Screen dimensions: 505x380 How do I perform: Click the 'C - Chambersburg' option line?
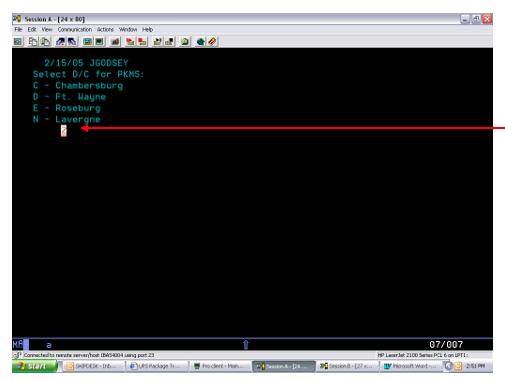78,86
